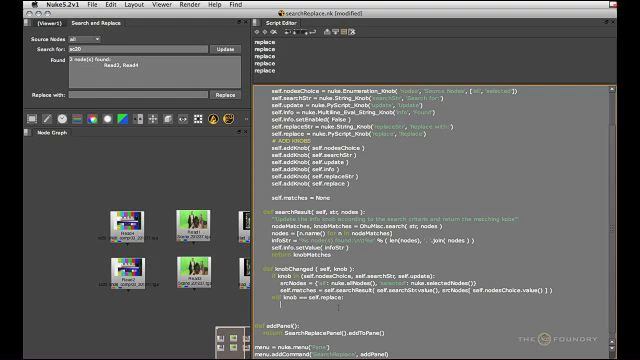640x360 pixels.
Task: Open the Merge nodes icon
Action: tap(138, 119)
